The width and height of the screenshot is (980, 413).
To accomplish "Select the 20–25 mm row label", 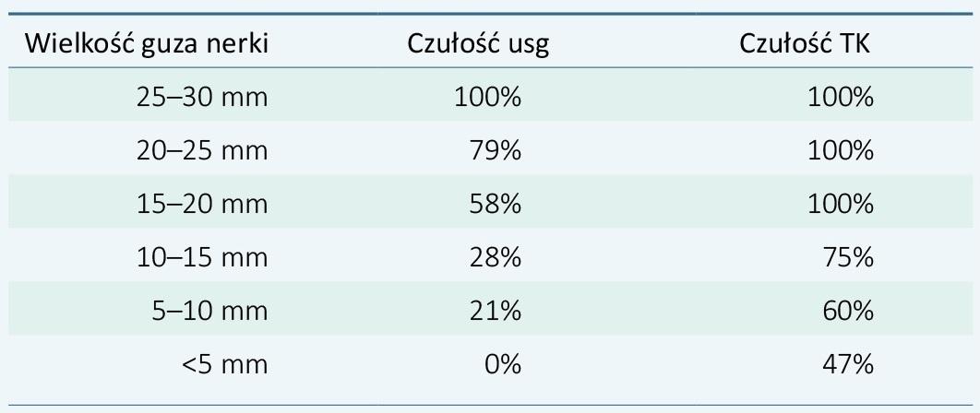I will [x=202, y=150].
